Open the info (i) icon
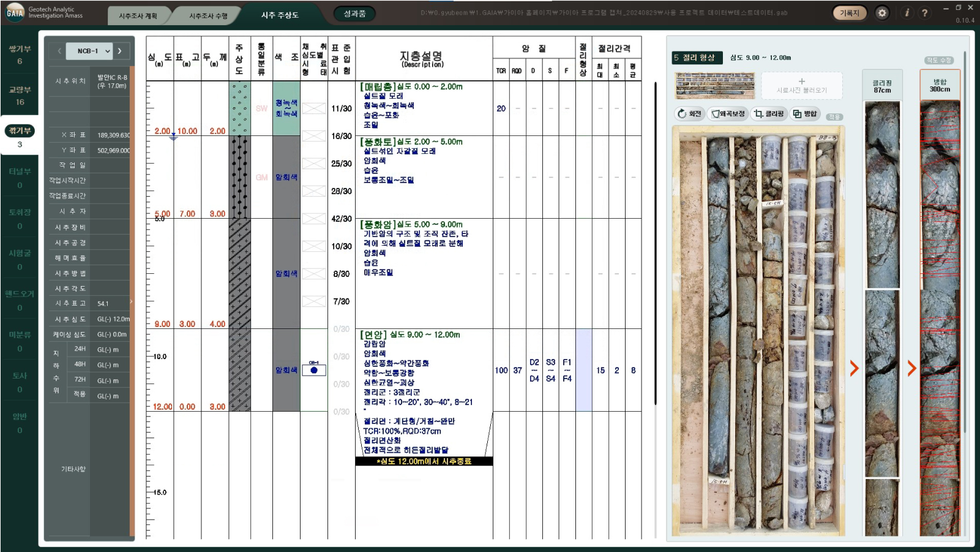 click(907, 13)
